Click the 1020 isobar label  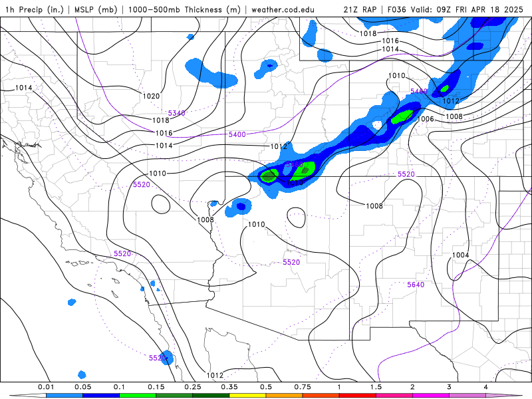click(x=151, y=96)
